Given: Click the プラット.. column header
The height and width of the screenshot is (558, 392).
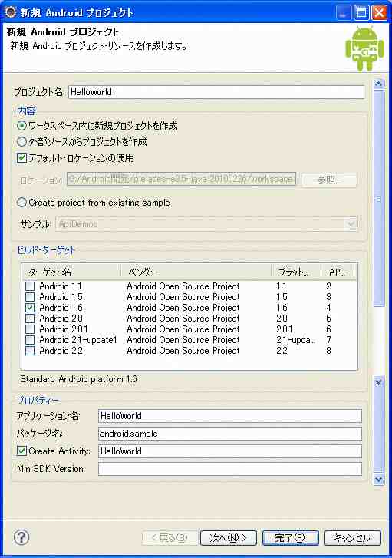Looking at the screenshot, I should click(296, 272).
